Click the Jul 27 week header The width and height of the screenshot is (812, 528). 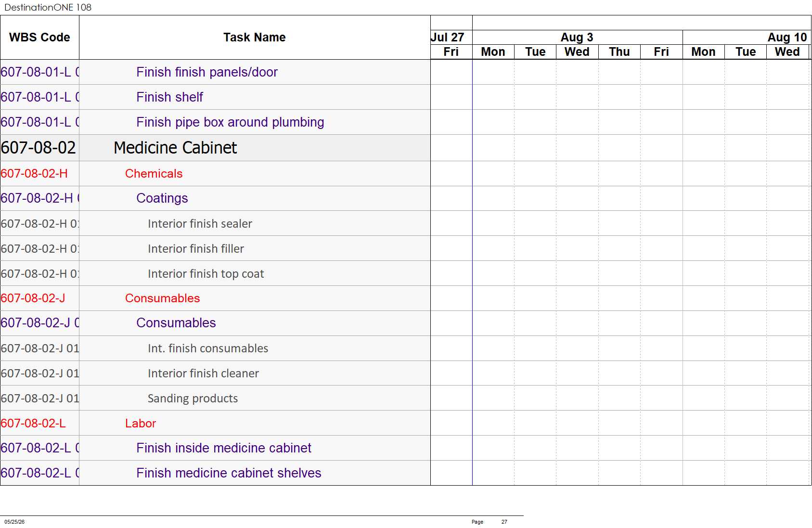[x=448, y=38]
